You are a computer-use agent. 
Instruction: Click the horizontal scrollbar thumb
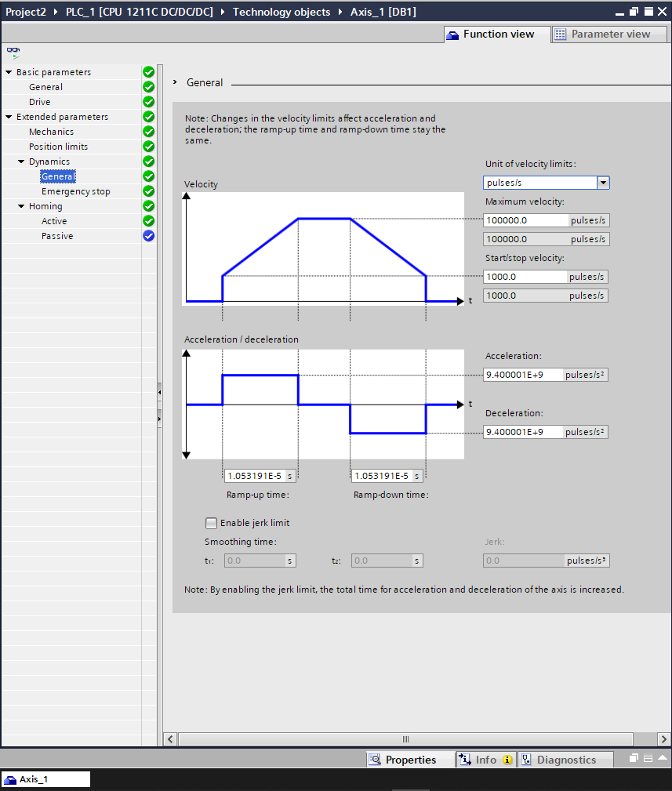point(405,738)
